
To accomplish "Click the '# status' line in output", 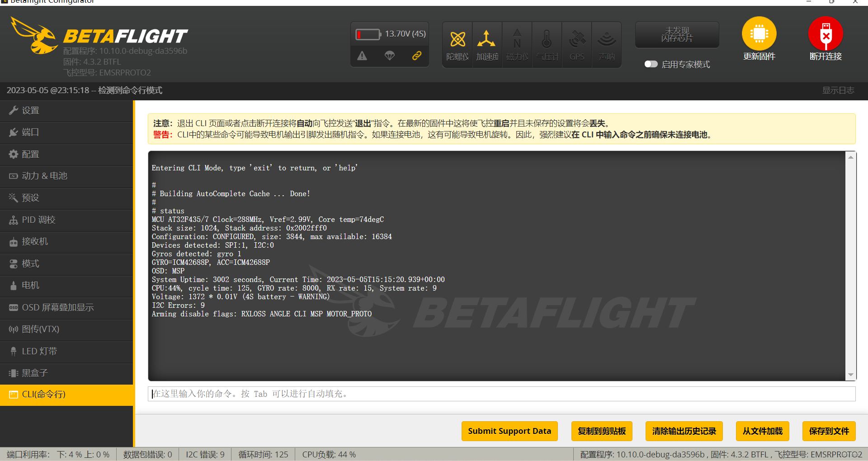I will 168,211.
